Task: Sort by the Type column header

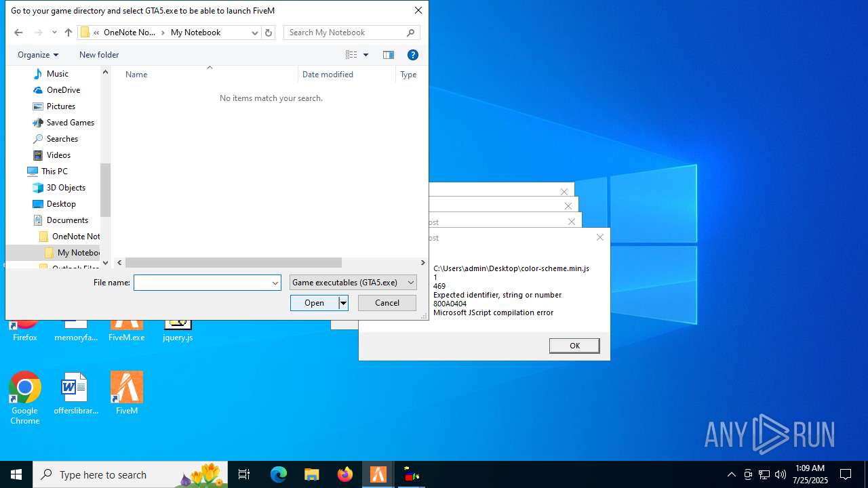Action: pyautogui.click(x=409, y=75)
